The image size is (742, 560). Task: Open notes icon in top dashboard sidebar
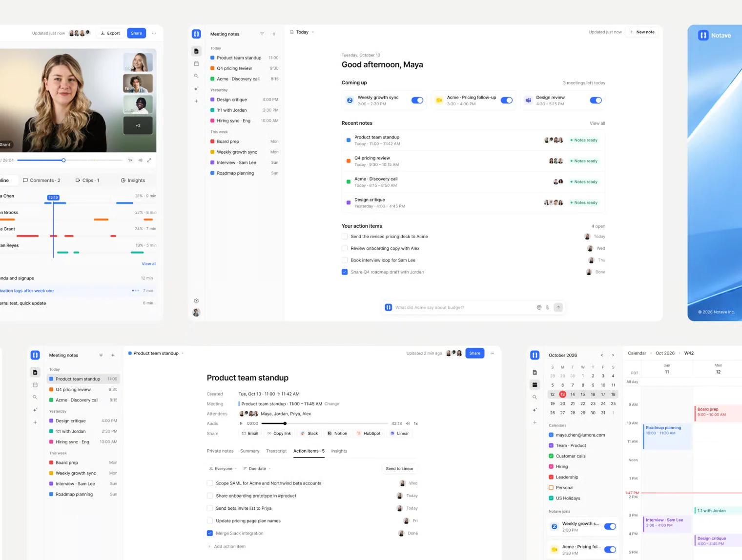coord(196,51)
